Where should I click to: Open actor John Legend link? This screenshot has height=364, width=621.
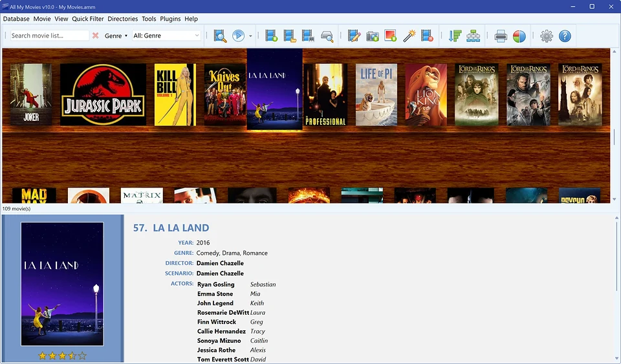pyautogui.click(x=215, y=303)
